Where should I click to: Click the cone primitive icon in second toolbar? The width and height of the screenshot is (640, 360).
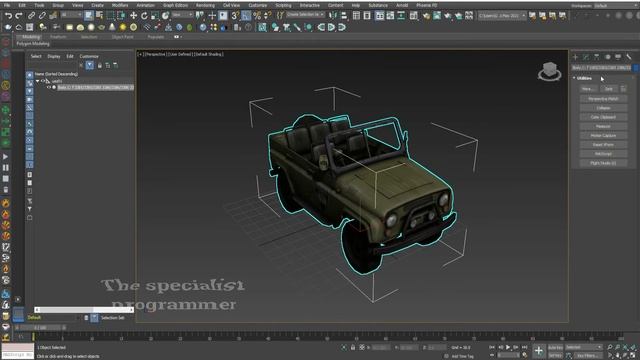(112, 27)
